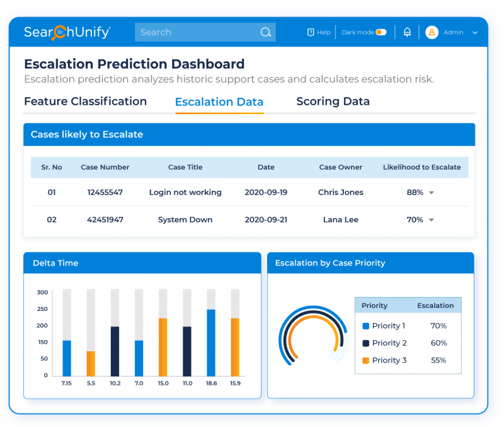The height and width of the screenshot is (427, 504).
Task: Select the Escalation Data tab
Action: [219, 102]
